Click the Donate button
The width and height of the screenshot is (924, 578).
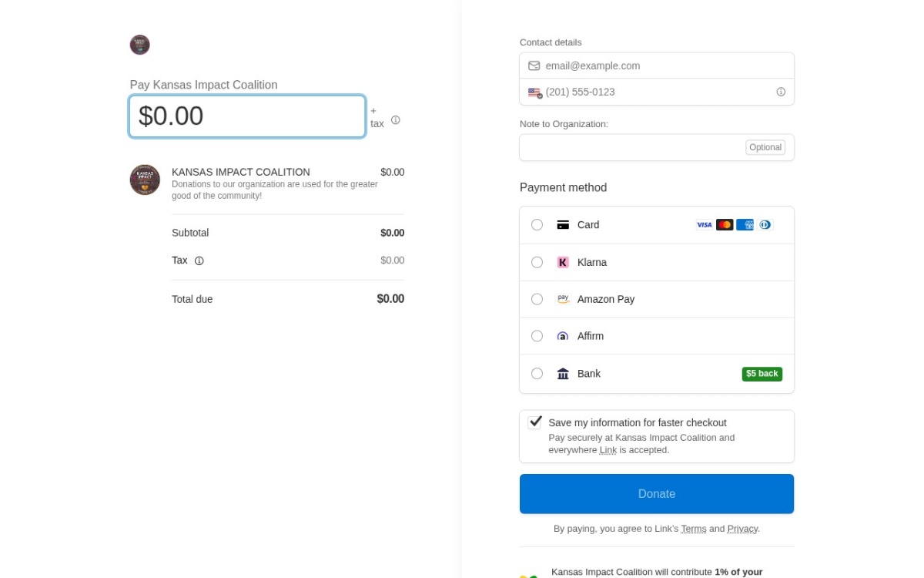click(x=657, y=494)
